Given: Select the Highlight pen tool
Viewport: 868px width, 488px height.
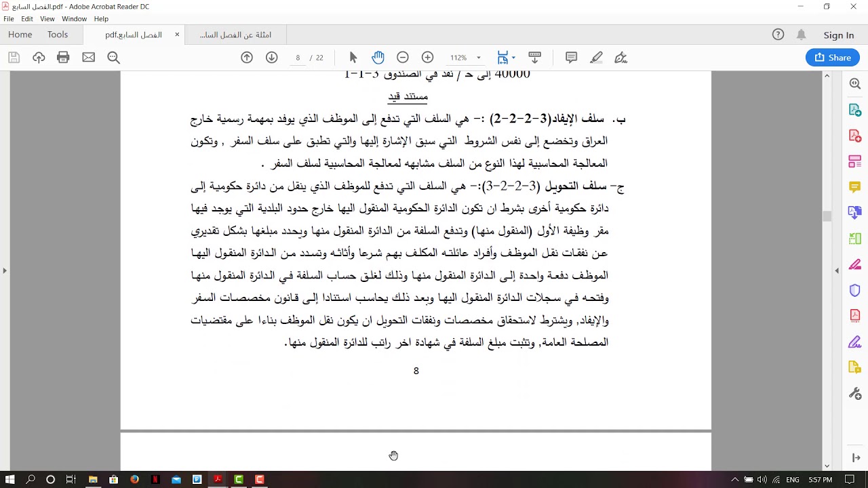Looking at the screenshot, I should (596, 58).
